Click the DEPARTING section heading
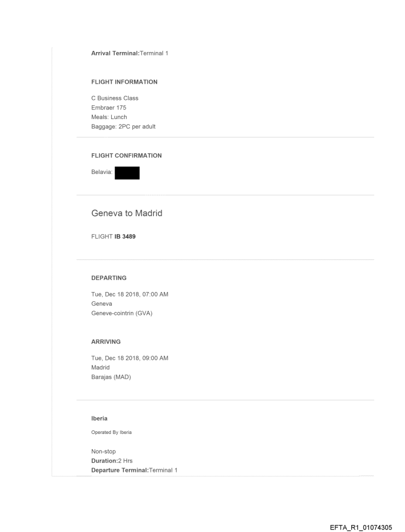The width and height of the screenshot is (405, 532). point(109,278)
